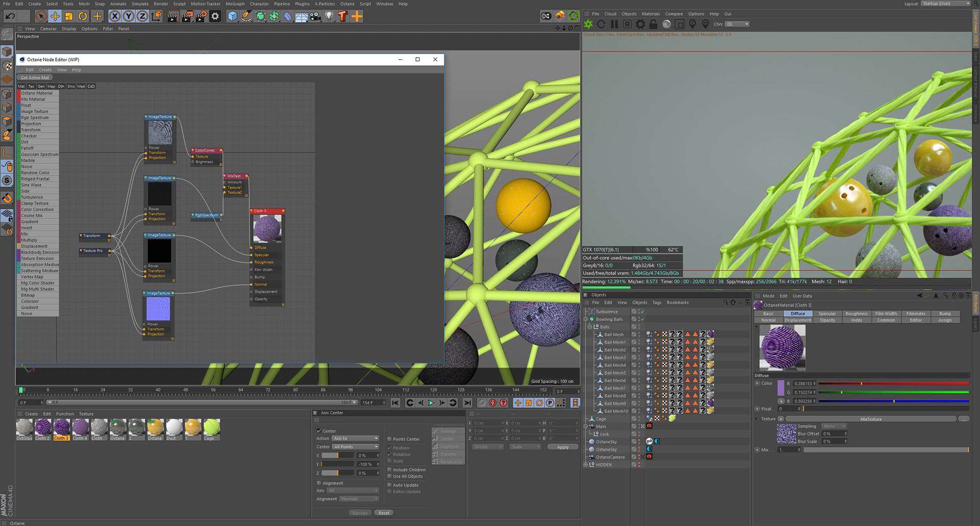
Task: Open Octane Live Viewer settings gear
Action: [x=641, y=24]
